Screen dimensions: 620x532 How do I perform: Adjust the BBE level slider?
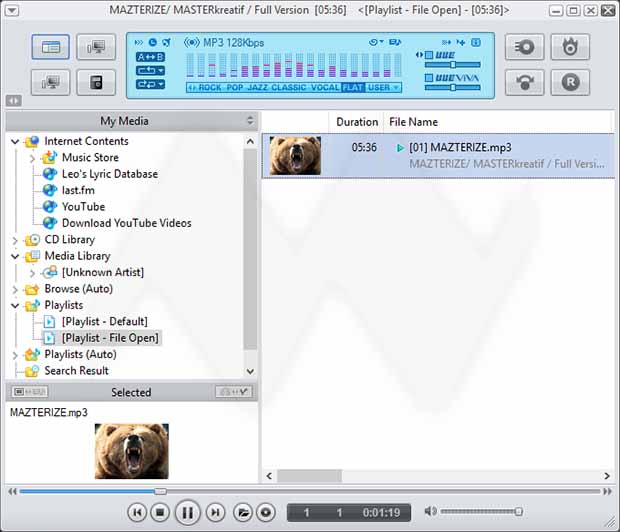point(453,64)
